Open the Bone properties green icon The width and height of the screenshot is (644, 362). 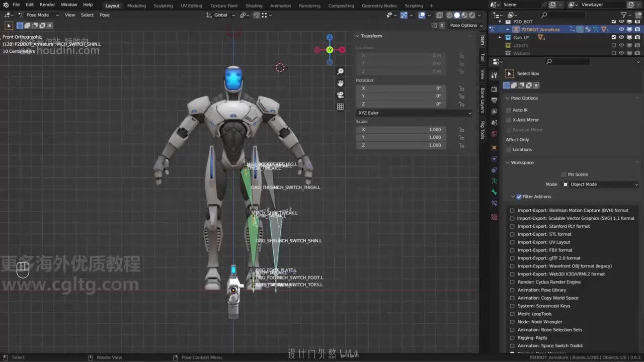click(x=494, y=192)
